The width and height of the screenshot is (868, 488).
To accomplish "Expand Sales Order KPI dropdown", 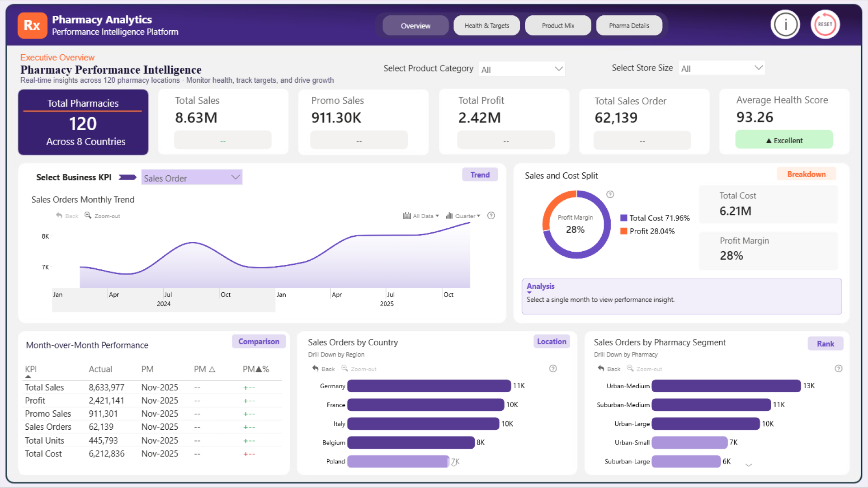I will [192, 178].
